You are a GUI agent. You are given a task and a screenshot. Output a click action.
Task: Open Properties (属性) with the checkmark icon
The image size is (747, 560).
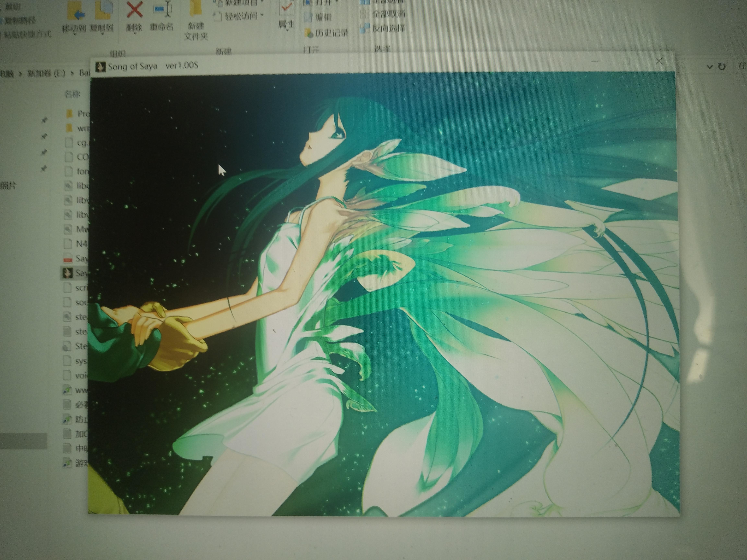pyautogui.click(x=286, y=7)
